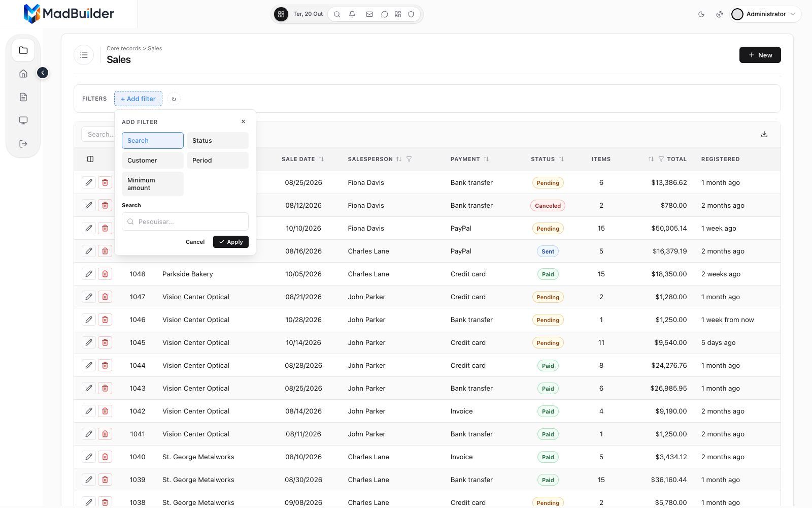Screen dimensions: 812x508
Task: Open the folder icon in sidebar
Action: pos(23,50)
